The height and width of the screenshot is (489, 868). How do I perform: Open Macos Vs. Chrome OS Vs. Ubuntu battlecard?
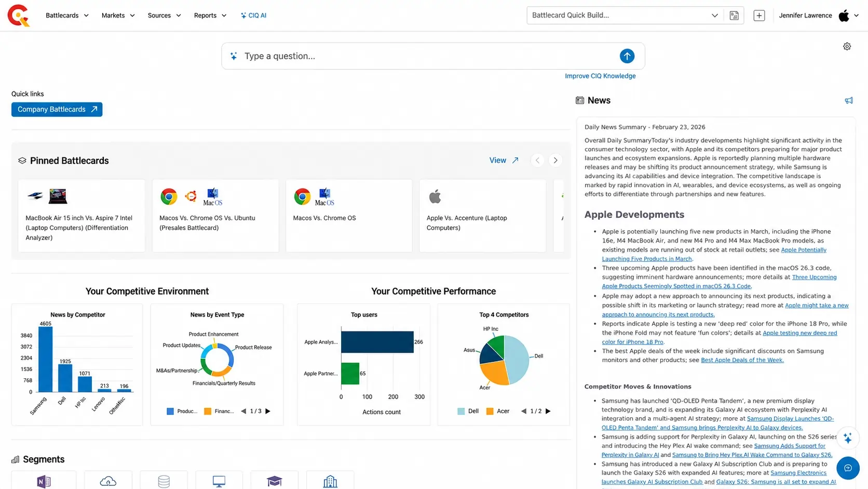click(x=215, y=216)
